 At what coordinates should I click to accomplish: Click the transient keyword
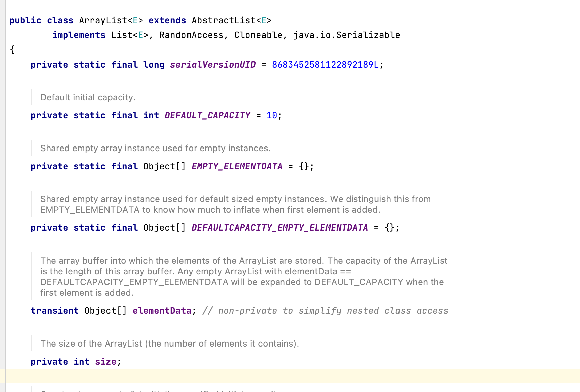click(x=55, y=311)
